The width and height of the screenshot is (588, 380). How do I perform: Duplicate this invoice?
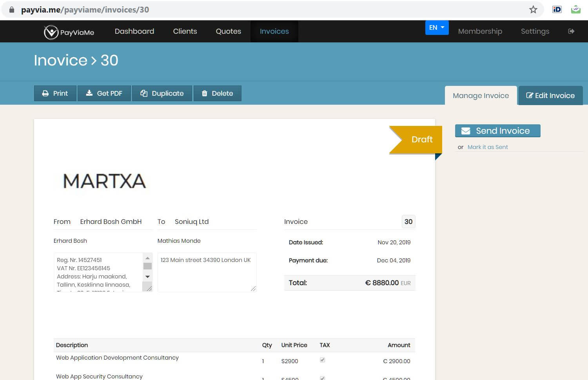coord(162,93)
